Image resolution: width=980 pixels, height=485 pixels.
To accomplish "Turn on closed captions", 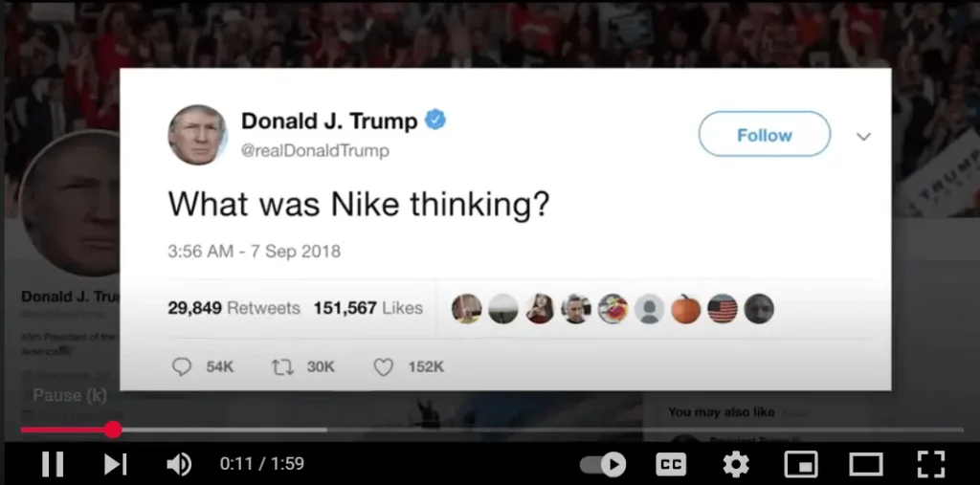I will coord(671,464).
